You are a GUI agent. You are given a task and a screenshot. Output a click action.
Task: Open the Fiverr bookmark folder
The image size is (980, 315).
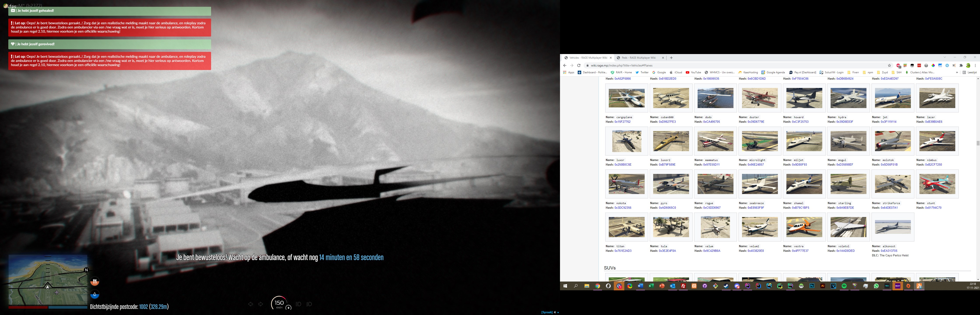tap(853, 72)
